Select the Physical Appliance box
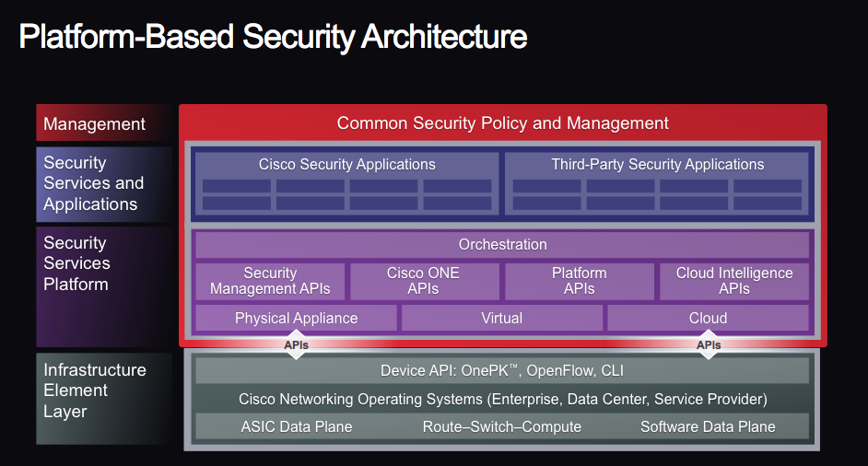The image size is (868, 466). 296,318
